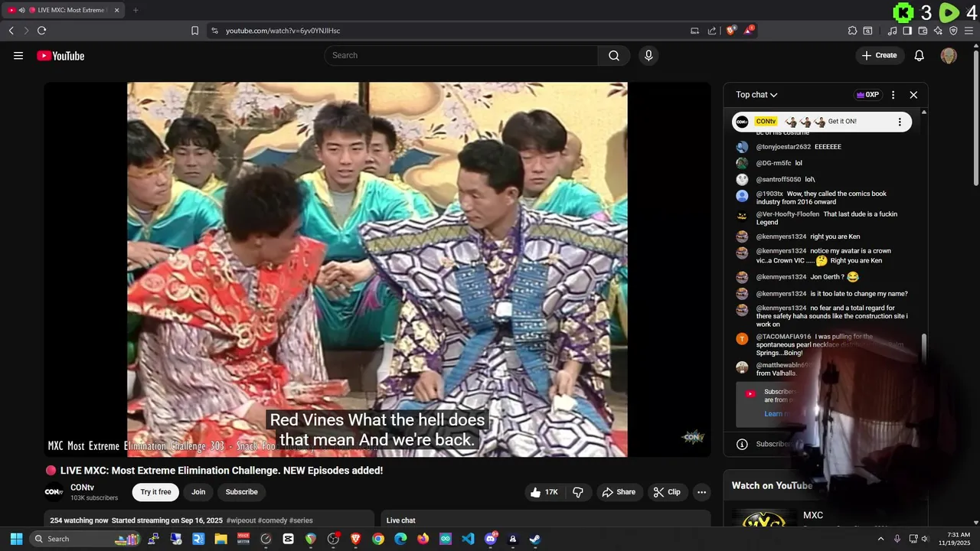View site information icon beside the URL

click(x=214, y=31)
